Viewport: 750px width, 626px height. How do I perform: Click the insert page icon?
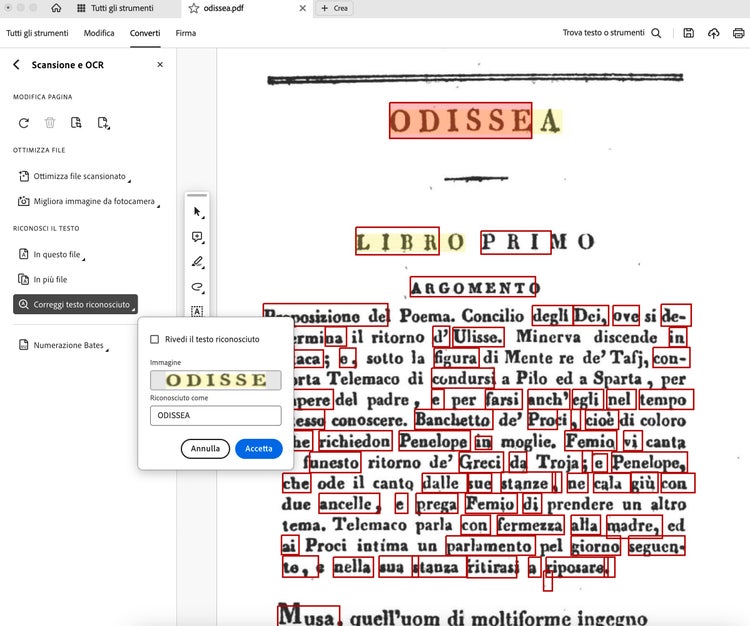pyautogui.click(x=103, y=123)
